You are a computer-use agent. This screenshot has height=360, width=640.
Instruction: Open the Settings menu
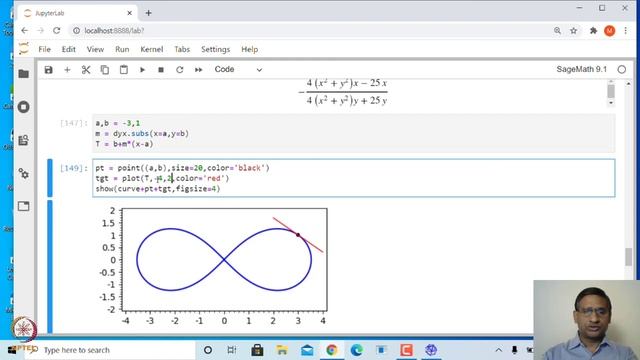[x=216, y=49]
